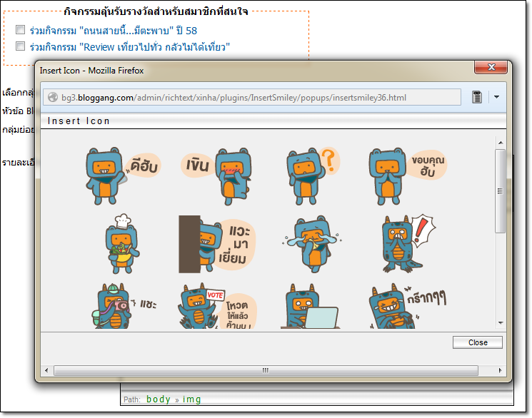Screen dimensions: 532x418
Task: Click the vertical scrollbar thumb
Action: [500, 191]
